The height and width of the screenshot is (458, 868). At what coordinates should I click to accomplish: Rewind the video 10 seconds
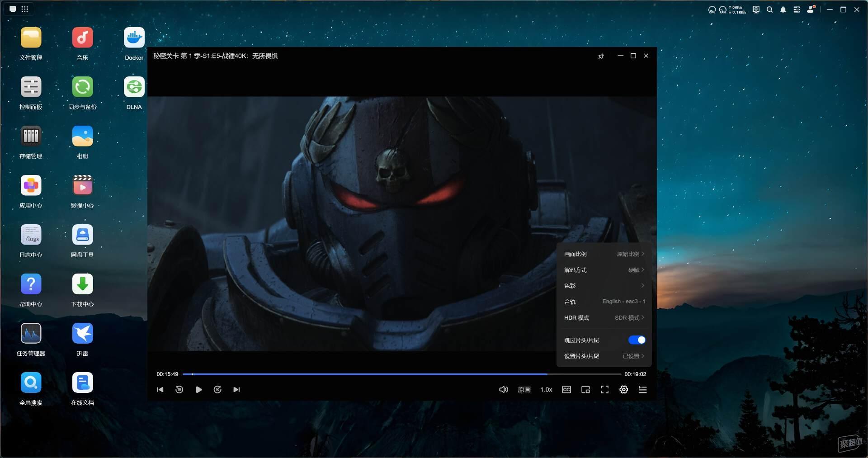179,390
